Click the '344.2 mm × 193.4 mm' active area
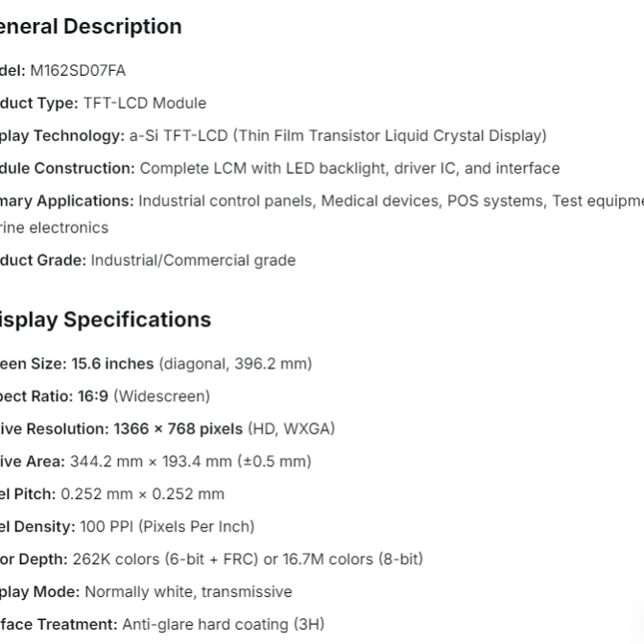 151,462
